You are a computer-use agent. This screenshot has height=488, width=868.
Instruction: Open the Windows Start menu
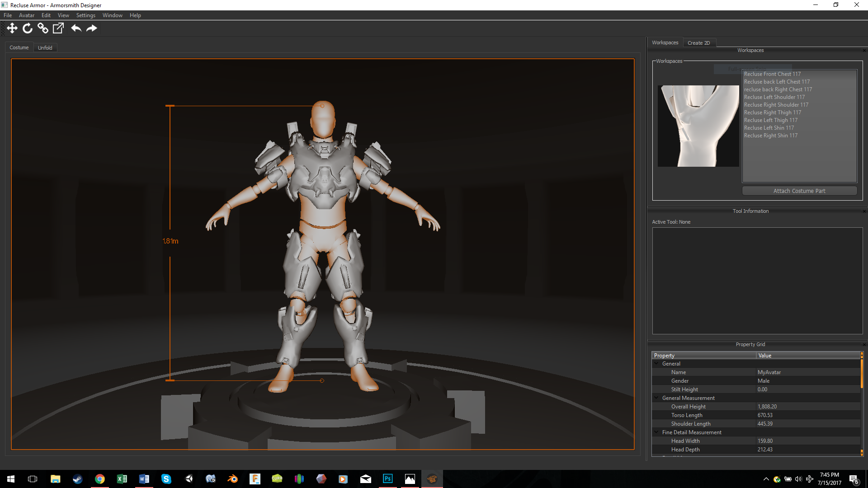[x=11, y=479]
